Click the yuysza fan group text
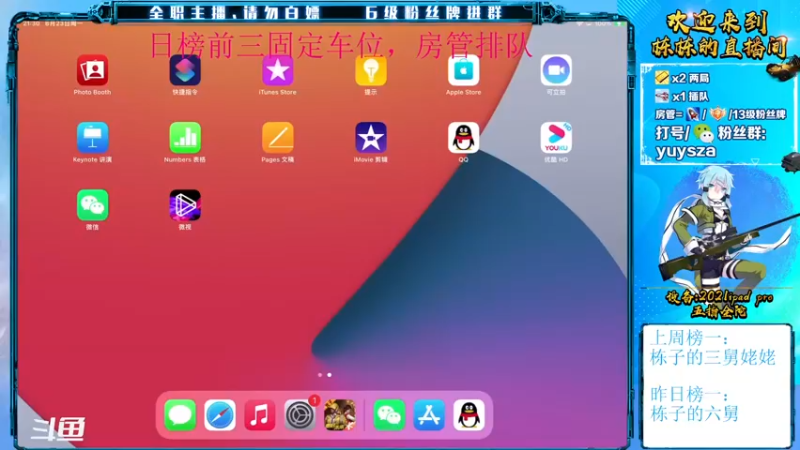The height and width of the screenshot is (450, 800). 686,152
